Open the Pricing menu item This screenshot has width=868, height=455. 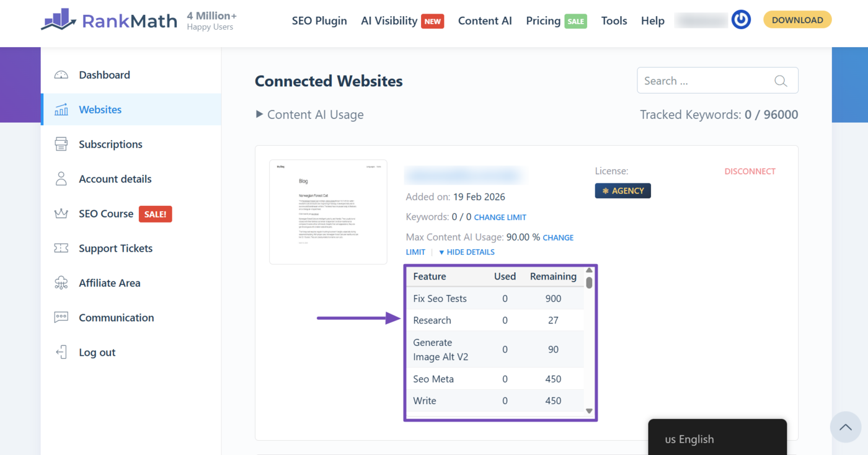pos(543,20)
